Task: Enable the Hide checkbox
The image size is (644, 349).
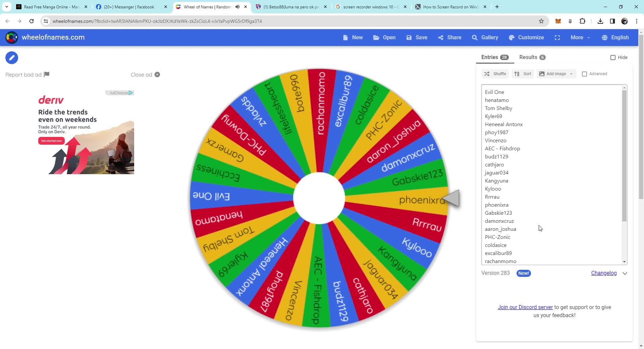Action: click(x=613, y=57)
